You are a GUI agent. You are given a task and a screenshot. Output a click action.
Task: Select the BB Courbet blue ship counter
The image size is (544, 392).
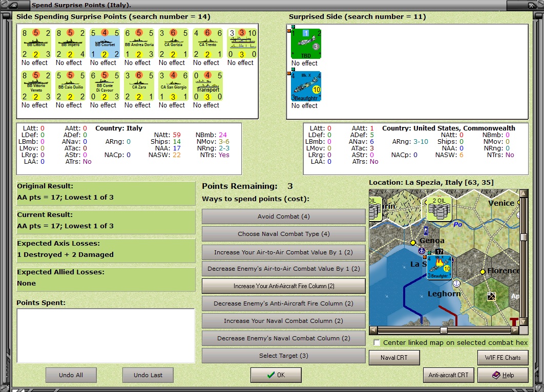(105, 43)
